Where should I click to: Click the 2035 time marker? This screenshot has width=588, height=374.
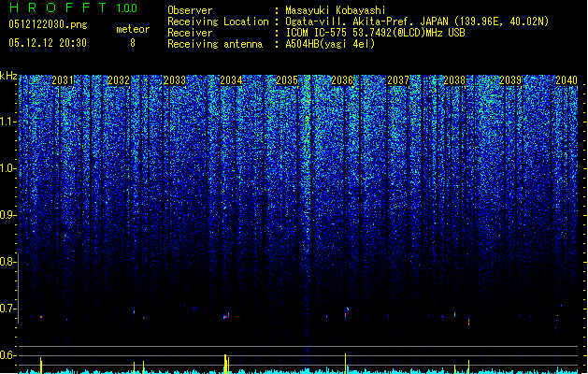[x=287, y=80]
